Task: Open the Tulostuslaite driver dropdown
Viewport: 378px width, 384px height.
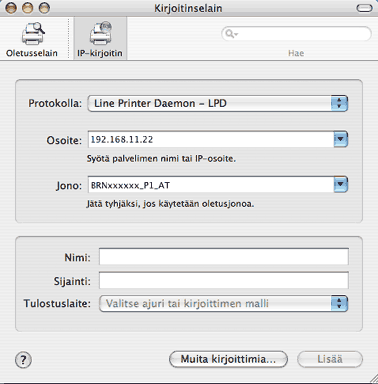Action: pos(224,303)
